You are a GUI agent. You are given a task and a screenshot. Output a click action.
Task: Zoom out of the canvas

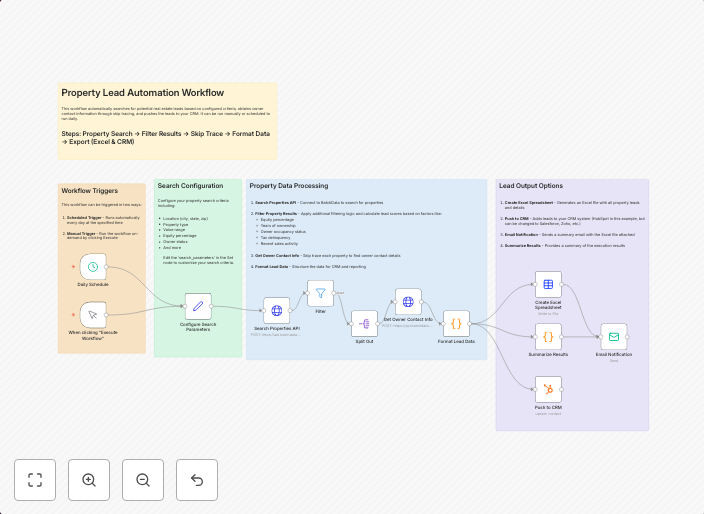click(143, 480)
